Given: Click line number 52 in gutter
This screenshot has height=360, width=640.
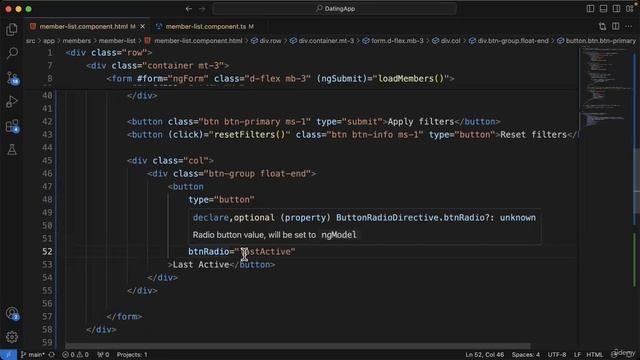Looking at the screenshot, I should point(47,251).
